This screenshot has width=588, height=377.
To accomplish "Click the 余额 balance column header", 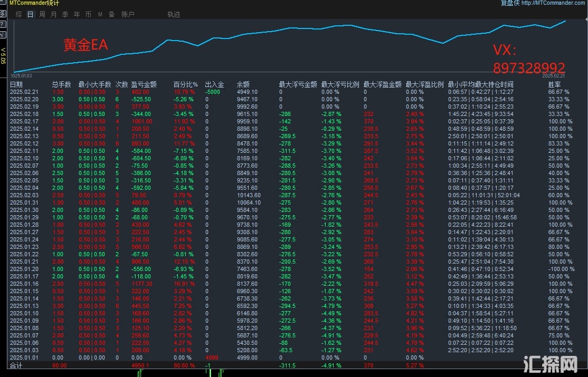I will point(243,84).
